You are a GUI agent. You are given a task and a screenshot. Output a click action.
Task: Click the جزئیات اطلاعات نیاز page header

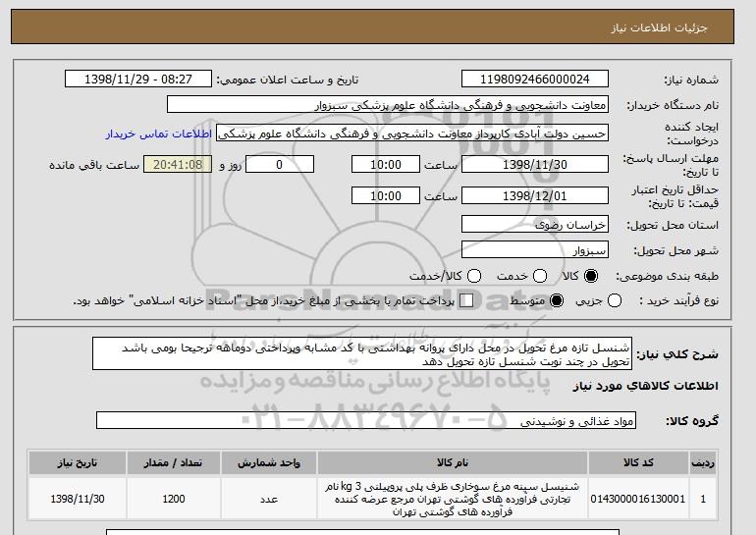[x=659, y=27]
